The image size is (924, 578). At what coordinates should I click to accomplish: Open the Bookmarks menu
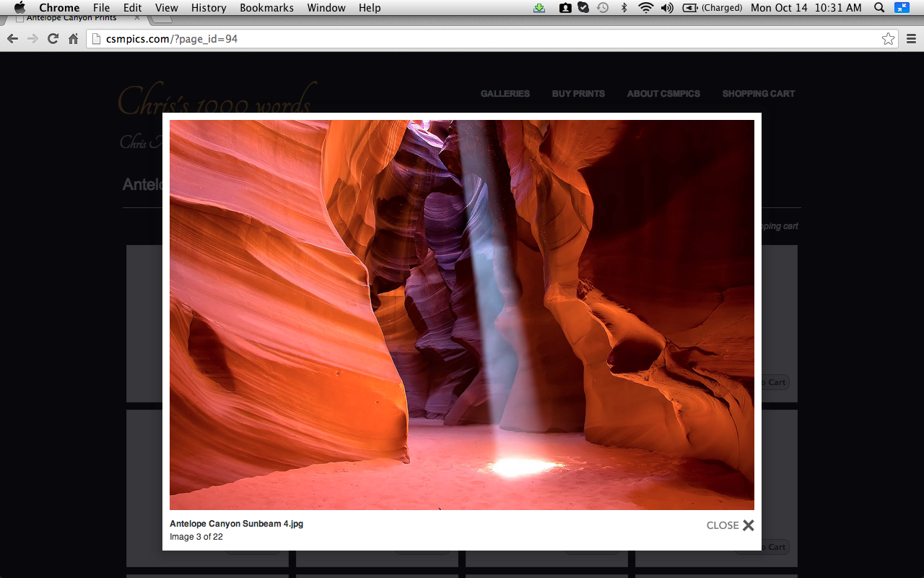pos(266,7)
